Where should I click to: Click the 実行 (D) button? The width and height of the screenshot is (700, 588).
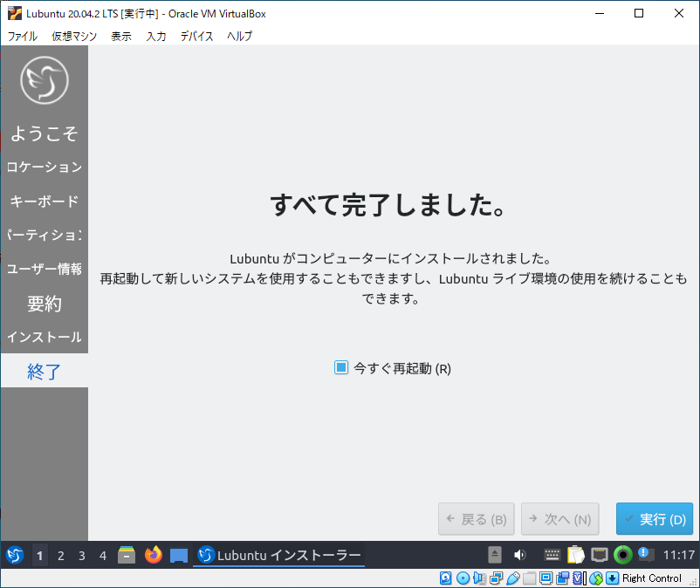tap(655, 519)
